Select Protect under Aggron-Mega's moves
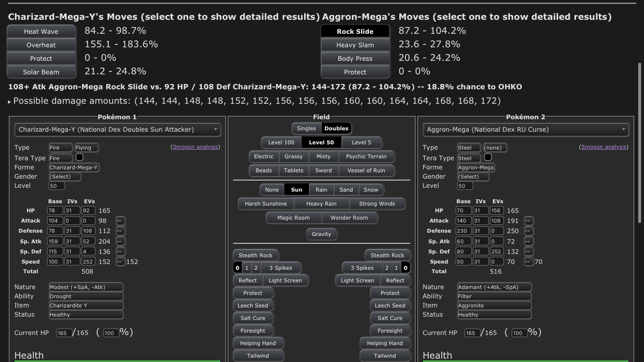 (x=355, y=72)
